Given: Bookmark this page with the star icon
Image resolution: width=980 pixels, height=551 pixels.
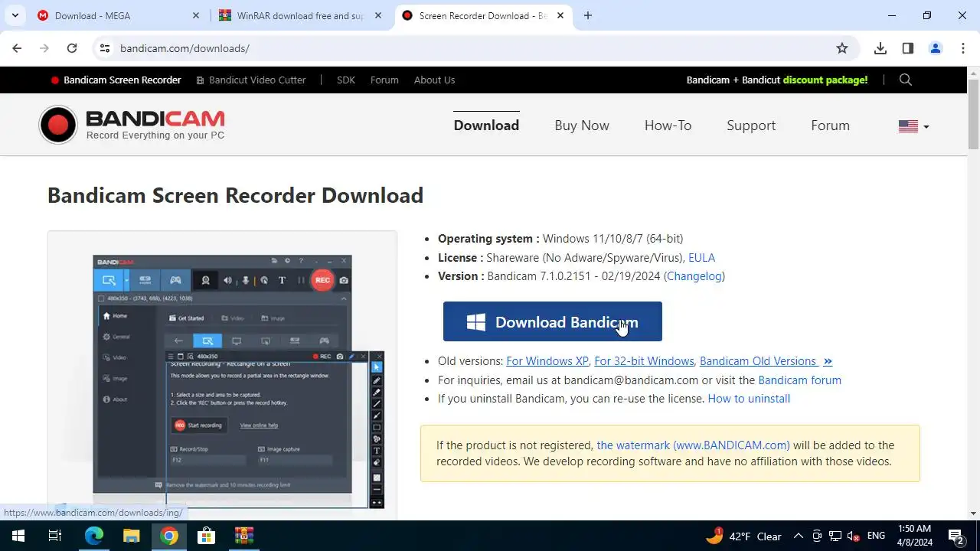Looking at the screenshot, I should tap(842, 48).
